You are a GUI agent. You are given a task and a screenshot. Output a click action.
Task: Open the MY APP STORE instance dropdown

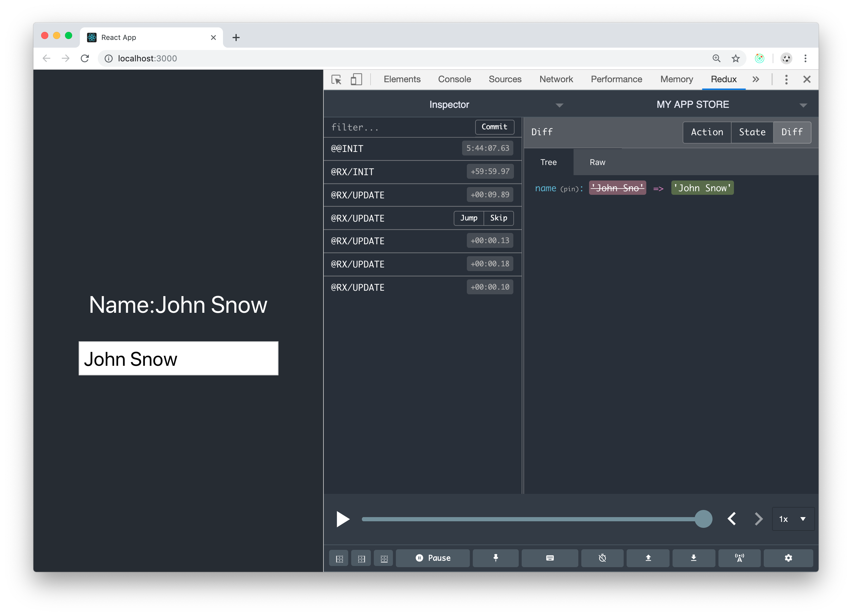click(x=803, y=105)
